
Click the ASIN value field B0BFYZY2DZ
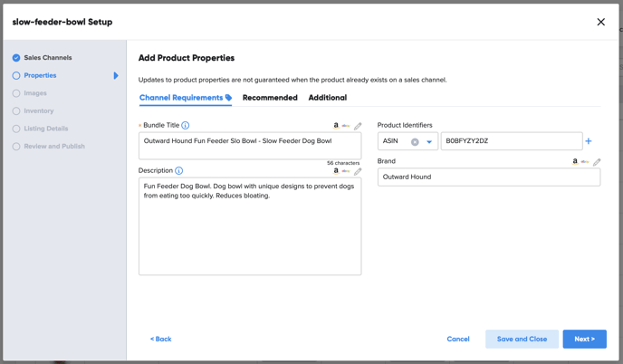(x=512, y=141)
